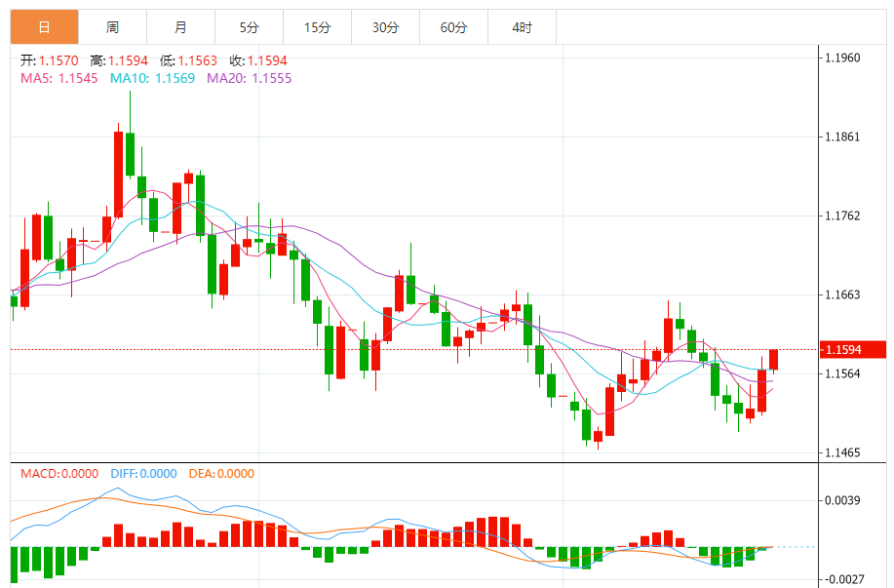Click the DIFF:0.0000 indicator label
Image resolution: width=894 pixels, height=588 pixels.
(143, 473)
